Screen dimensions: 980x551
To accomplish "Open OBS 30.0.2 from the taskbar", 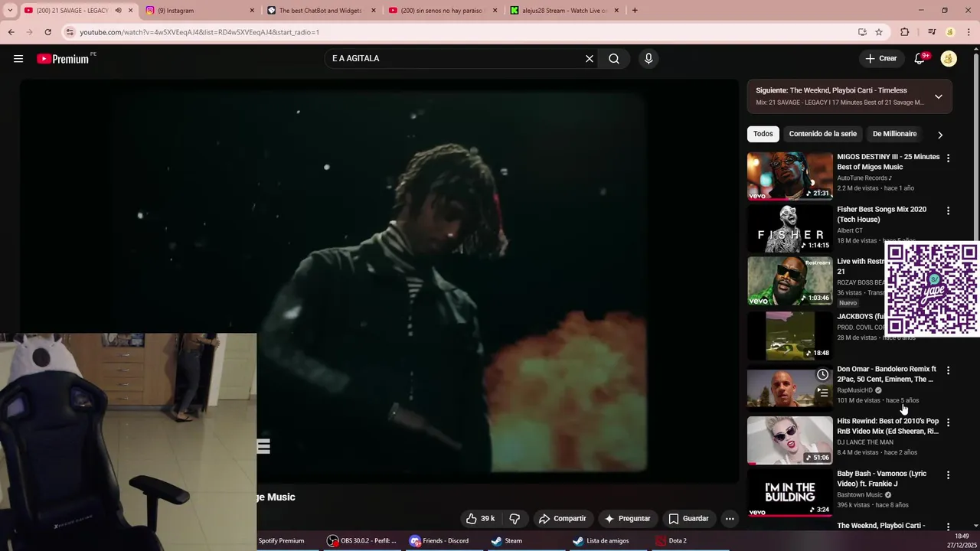I will (x=362, y=540).
